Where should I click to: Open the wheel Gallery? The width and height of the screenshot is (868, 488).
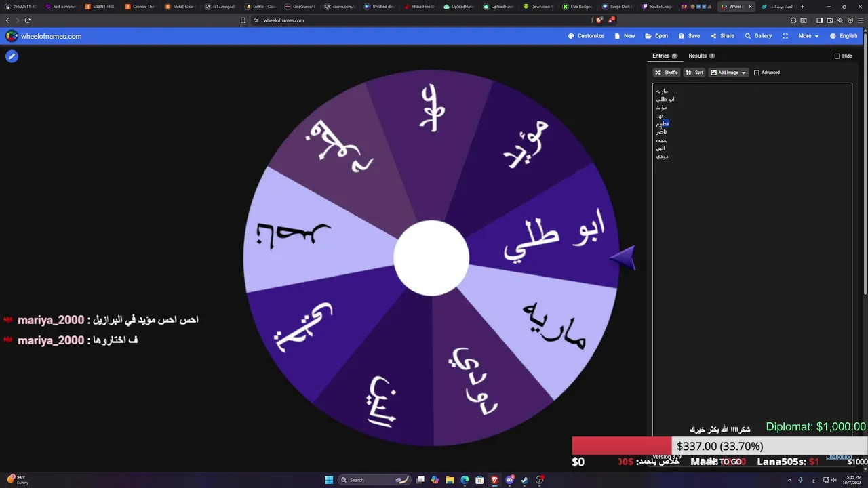[x=758, y=36]
